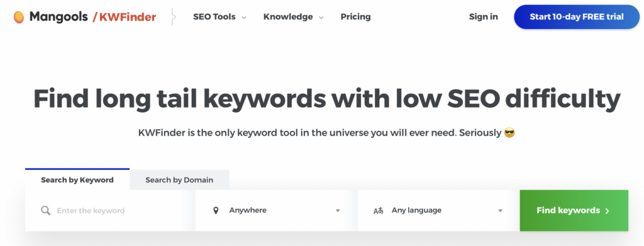644x246 pixels.
Task: Expand the Knowledge menu chevron
Action: (x=321, y=17)
